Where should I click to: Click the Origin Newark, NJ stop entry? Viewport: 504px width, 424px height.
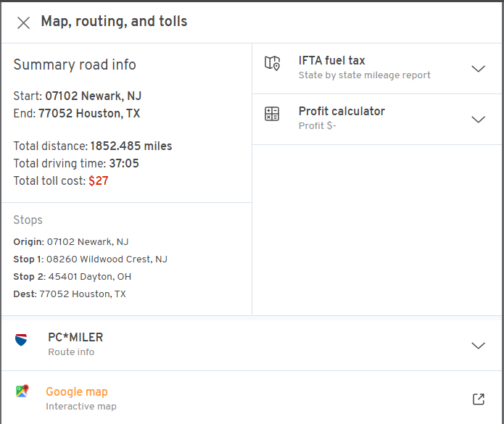tap(71, 242)
